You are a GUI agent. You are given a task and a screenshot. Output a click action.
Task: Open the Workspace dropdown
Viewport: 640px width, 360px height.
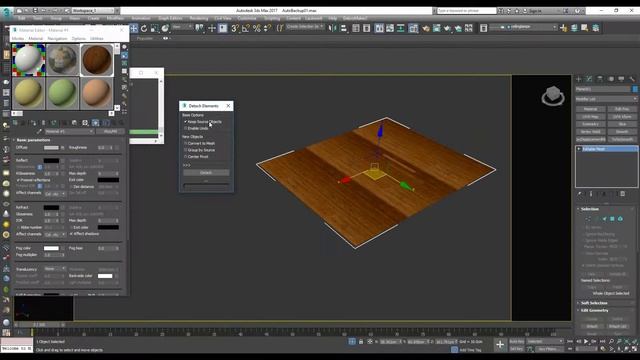pyautogui.click(x=93, y=11)
